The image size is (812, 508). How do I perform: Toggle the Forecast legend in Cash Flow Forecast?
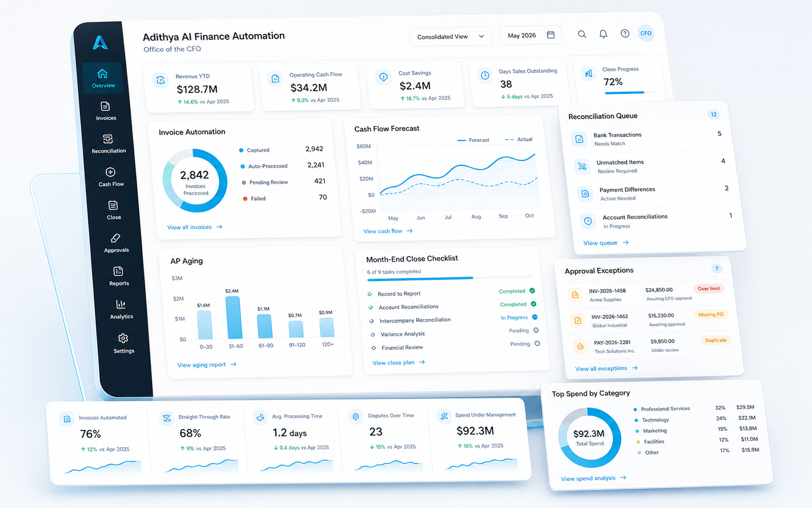coord(473,140)
